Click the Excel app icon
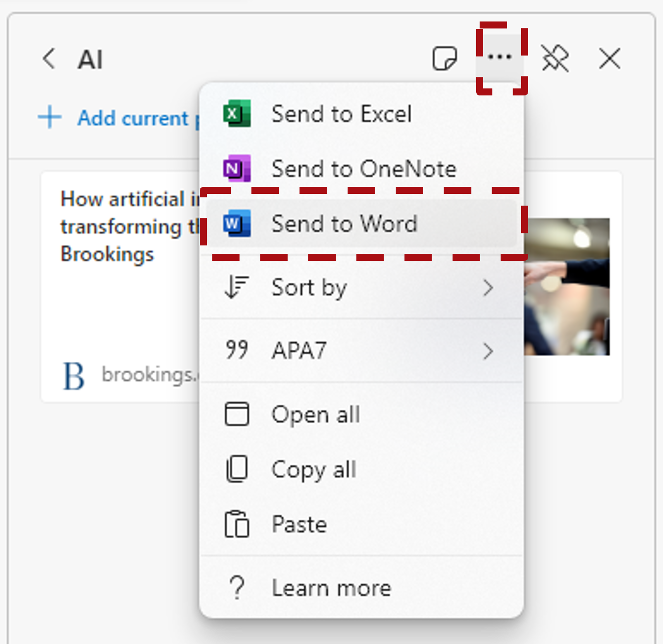663x644 pixels. click(236, 114)
